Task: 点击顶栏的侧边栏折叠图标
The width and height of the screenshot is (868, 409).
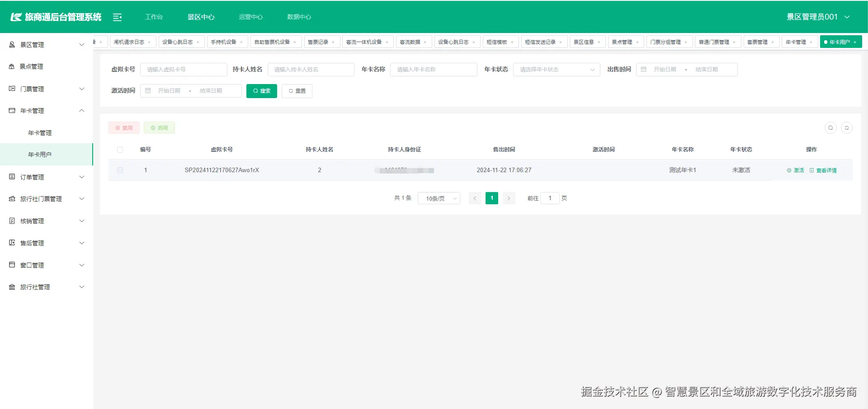Action: click(118, 17)
